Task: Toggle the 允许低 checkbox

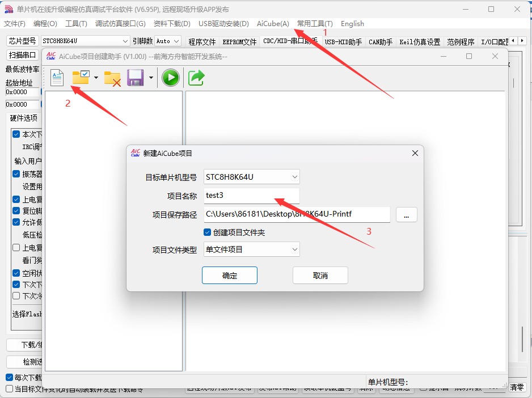Action: click(16, 222)
